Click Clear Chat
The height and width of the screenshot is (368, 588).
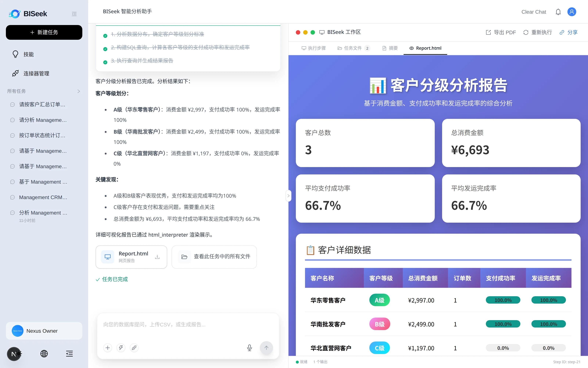coord(534,12)
